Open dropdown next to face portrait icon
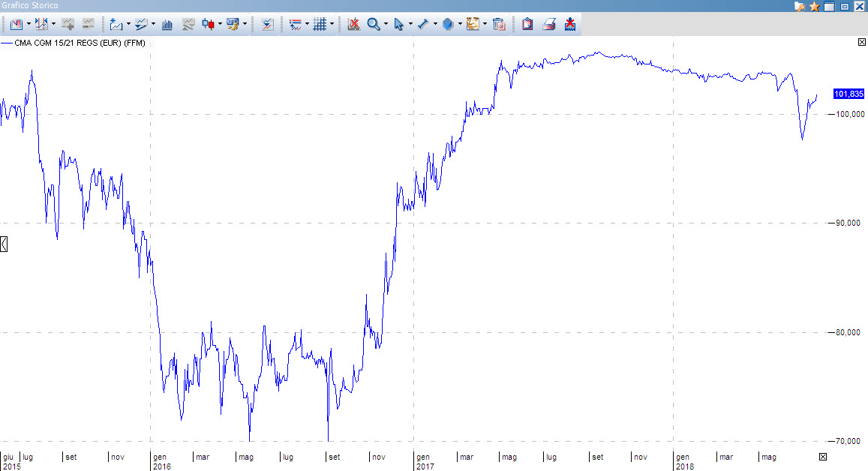This screenshot has width=868, height=471. tap(485, 24)
